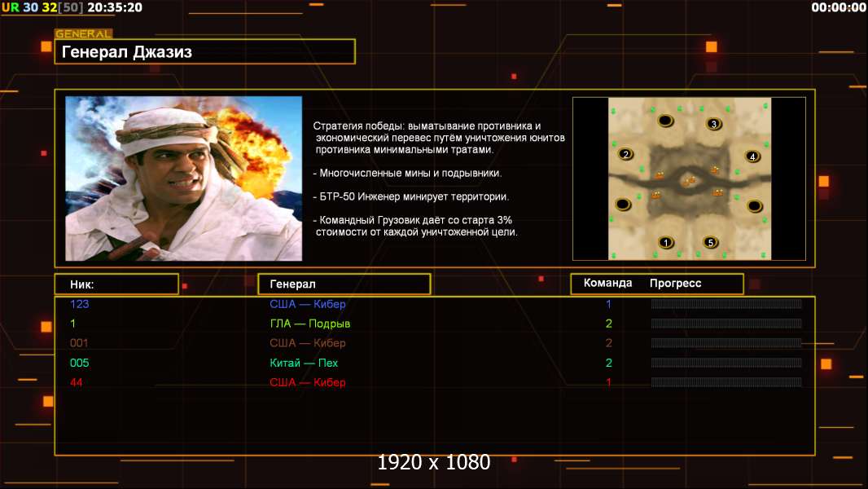Image resolution: width=868 pixels, height=489 pixels.
Task: Select player nick '001'
Action: pyautogui.click(x=79, y=343)
